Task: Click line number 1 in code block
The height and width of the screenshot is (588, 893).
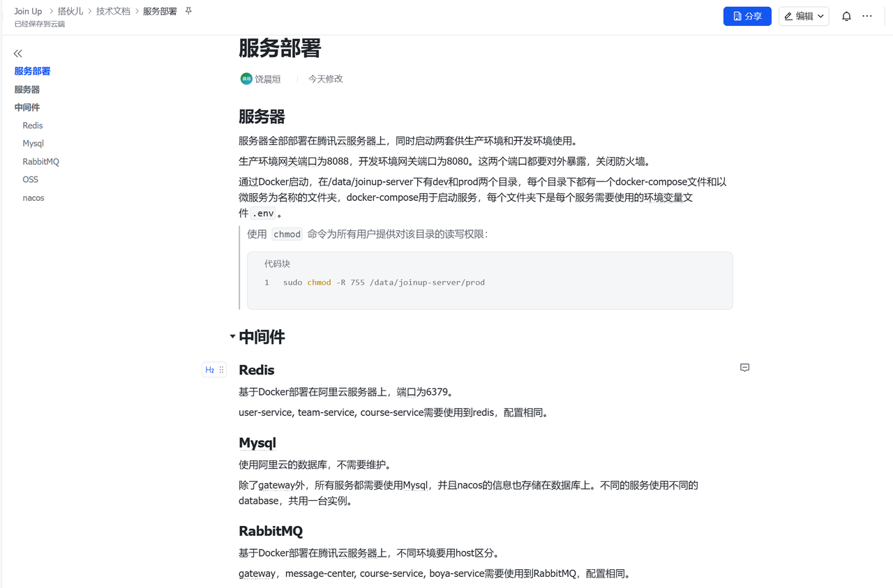Action: 267,282
